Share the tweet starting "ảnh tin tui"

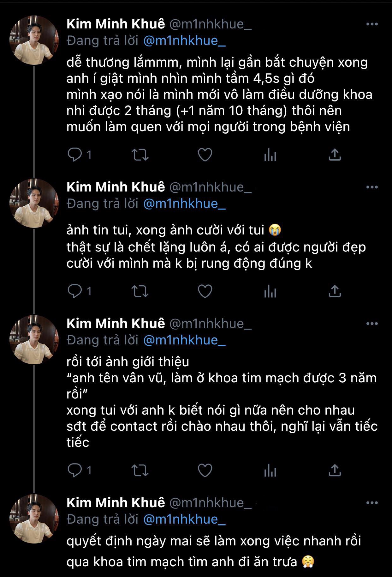tap(335, 291)
